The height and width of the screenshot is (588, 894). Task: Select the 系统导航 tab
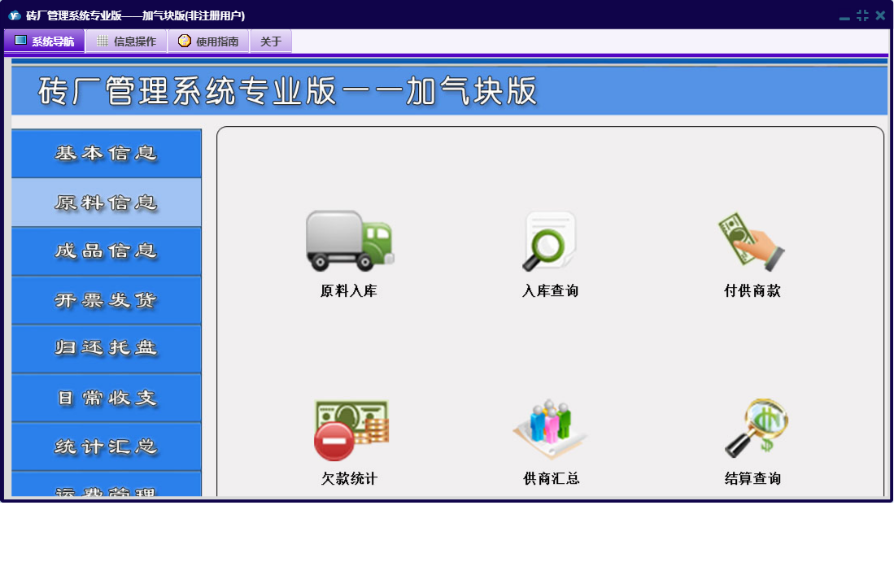[x=45, y=41]
